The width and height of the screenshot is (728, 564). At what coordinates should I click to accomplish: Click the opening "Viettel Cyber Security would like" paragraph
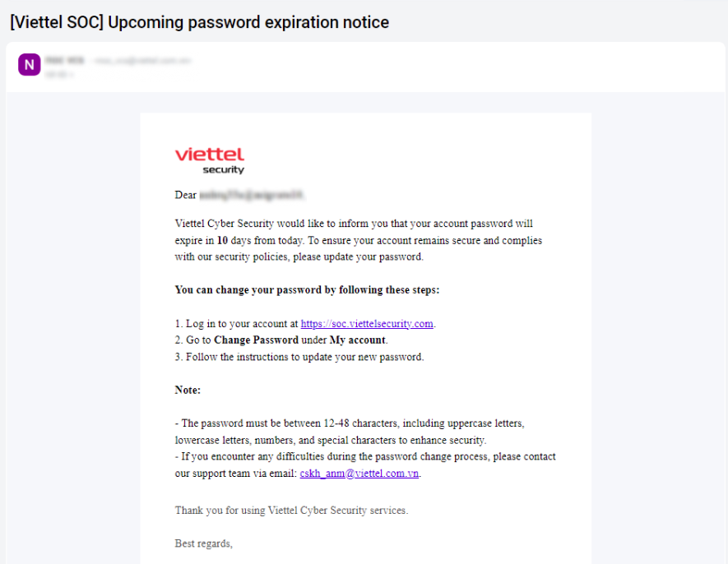(355, 224)
